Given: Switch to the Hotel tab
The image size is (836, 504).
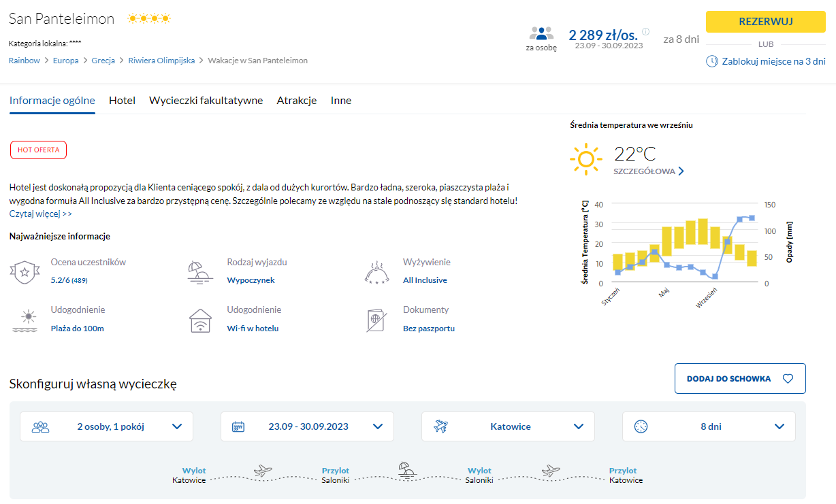Looking at the screenshot, I should 122,101.
